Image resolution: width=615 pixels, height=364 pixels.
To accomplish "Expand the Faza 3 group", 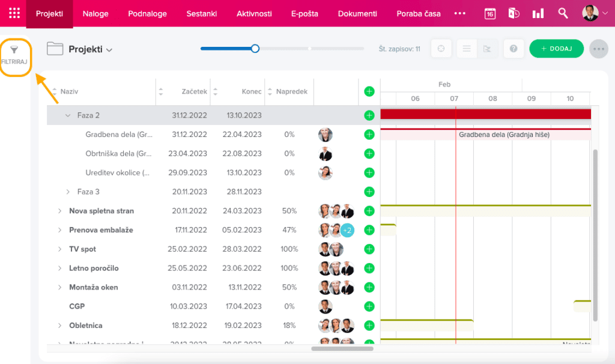I will click(x=68, y=192).
